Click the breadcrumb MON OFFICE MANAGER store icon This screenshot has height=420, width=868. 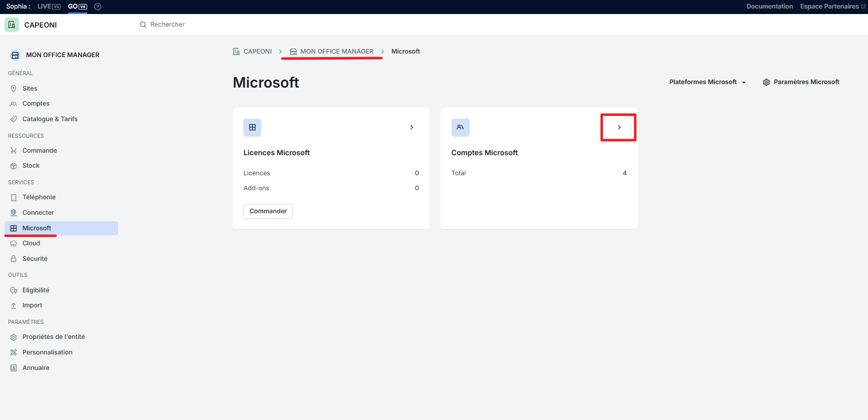(x=293, y=52)
